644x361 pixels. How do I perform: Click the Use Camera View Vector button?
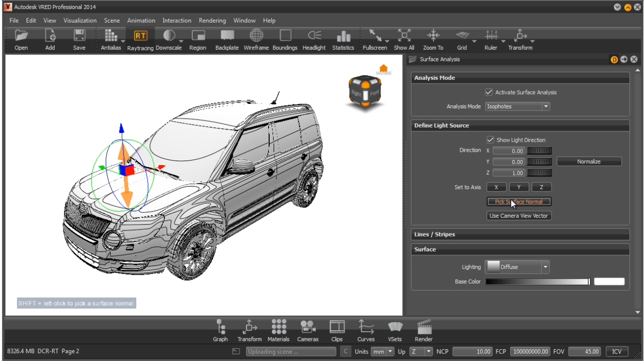(x=519, y=216)
